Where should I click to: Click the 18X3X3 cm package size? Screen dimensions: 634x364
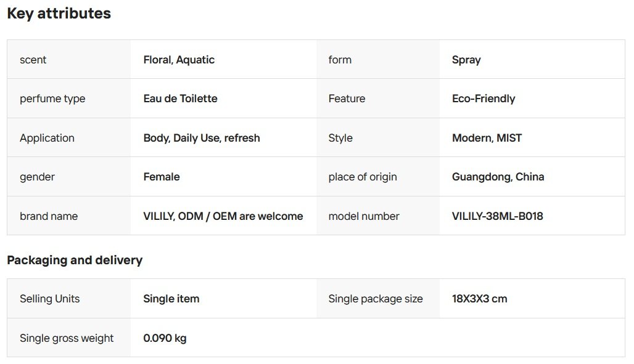pyautogui.click(x=479, y=299)
